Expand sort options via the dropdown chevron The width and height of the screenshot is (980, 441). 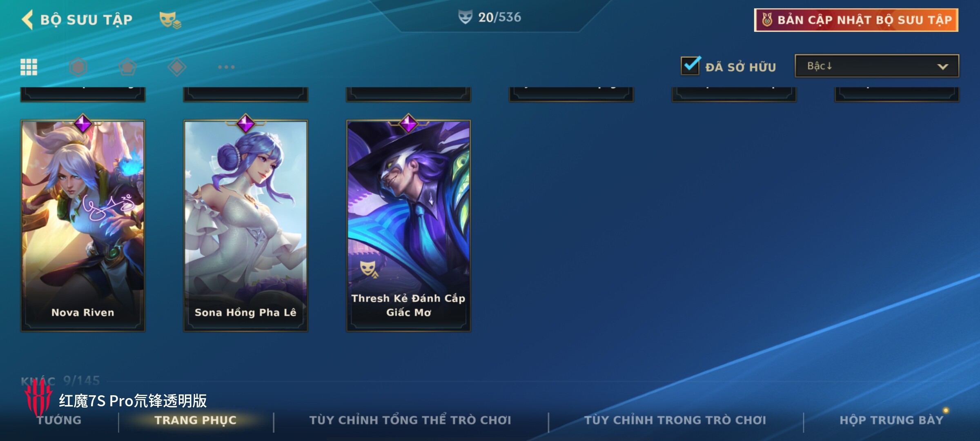[x=942, y=67]
